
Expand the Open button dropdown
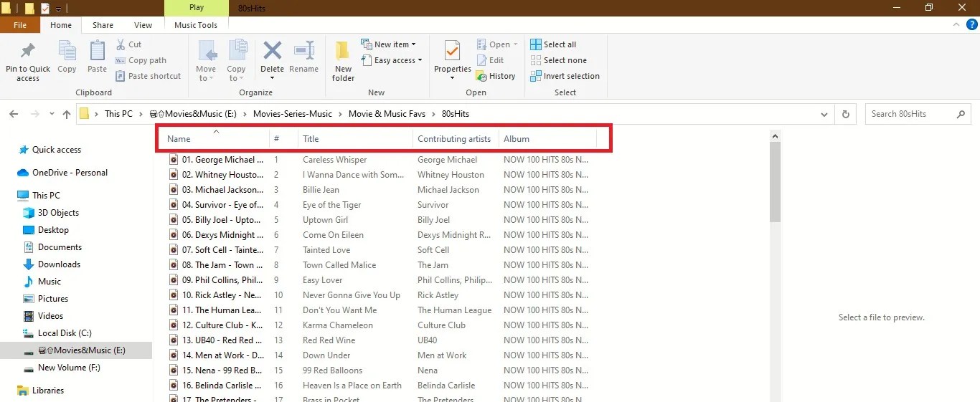[x=515, y=44]
